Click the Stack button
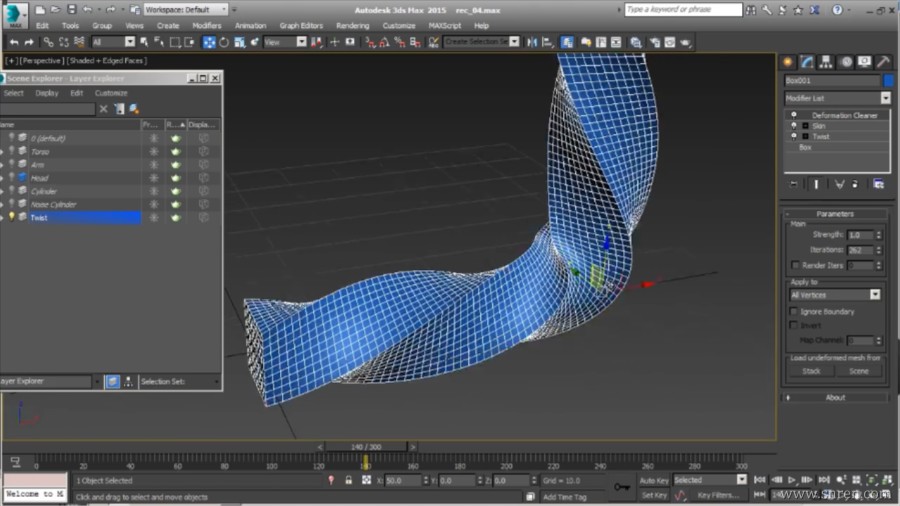The width and height of the screenshot is (900, 506). [x=811, y=371]
